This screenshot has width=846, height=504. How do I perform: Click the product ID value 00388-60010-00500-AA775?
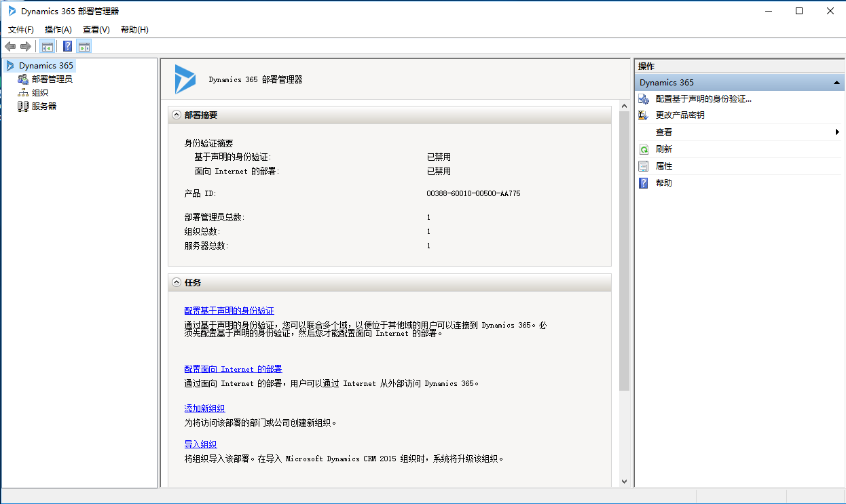click(x=473, y=193)
